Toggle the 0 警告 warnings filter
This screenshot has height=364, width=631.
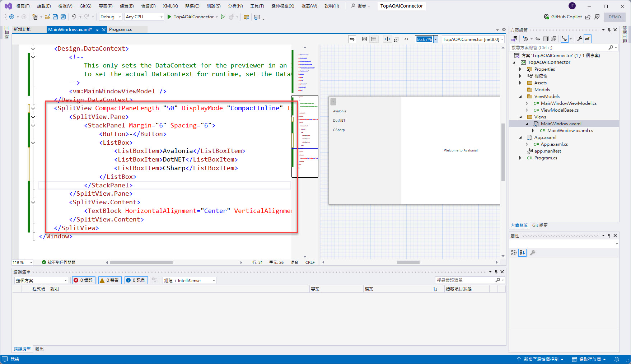pyautogui.click(x=110, y=280)
